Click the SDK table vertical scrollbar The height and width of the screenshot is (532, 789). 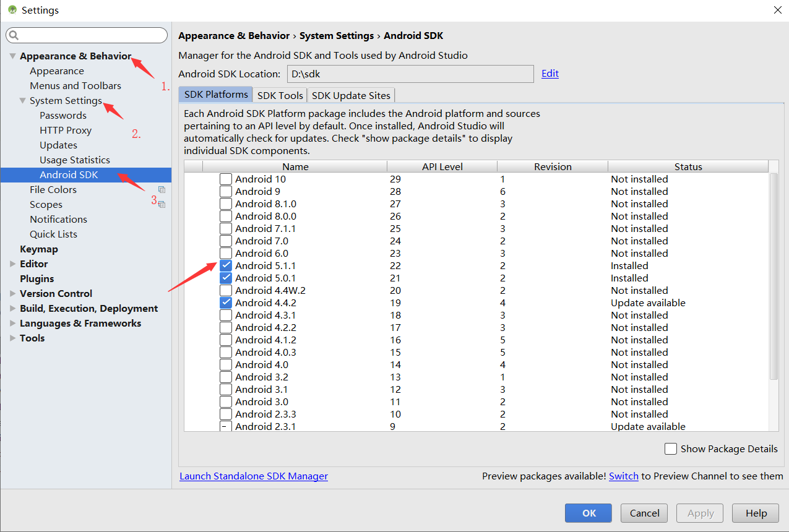(x=774, y=277)
